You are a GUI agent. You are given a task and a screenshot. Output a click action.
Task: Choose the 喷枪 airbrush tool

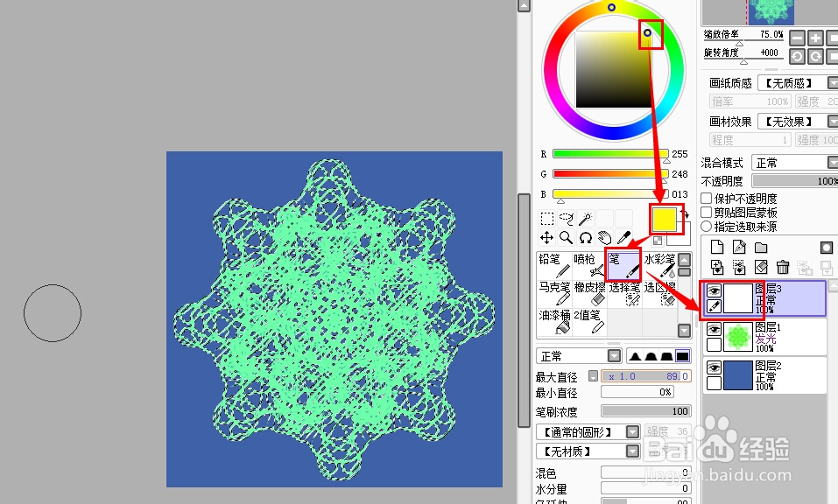[x=589, y=266]
